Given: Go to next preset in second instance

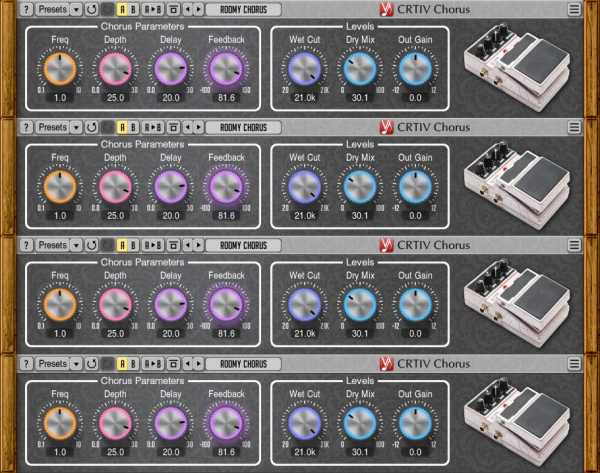Looking at the screenshot, I should pos(198,127).
